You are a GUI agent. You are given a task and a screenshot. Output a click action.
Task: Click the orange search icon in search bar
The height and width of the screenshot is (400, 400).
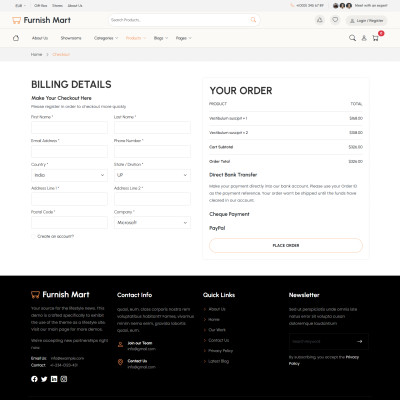coord(253,20)
